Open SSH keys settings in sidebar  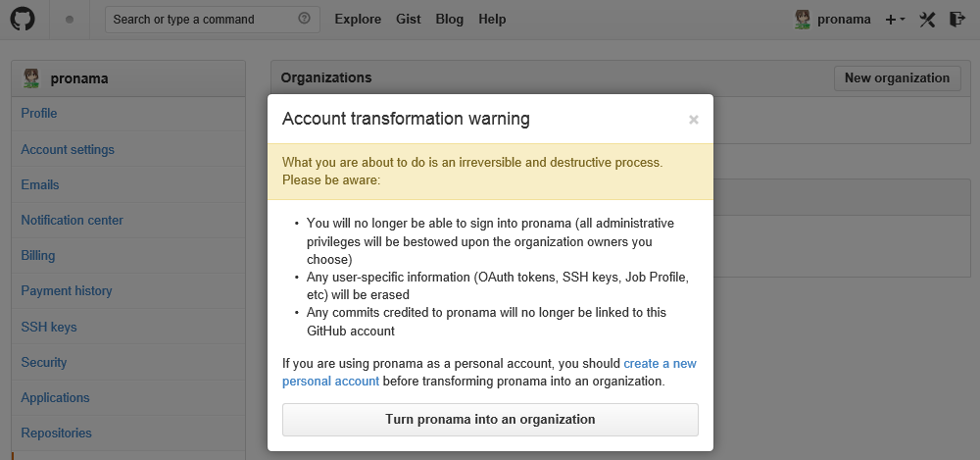[x=49, y=327]
